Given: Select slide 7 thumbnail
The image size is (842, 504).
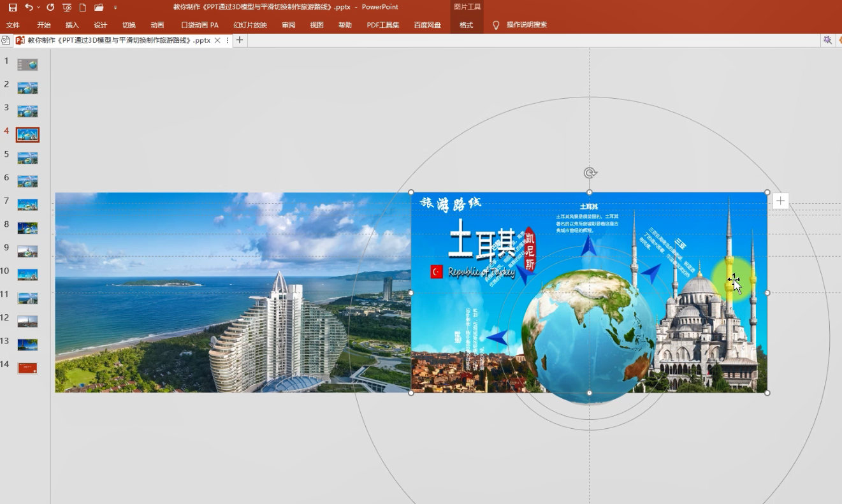Looking at the screenshot, I should coord(27,205).
